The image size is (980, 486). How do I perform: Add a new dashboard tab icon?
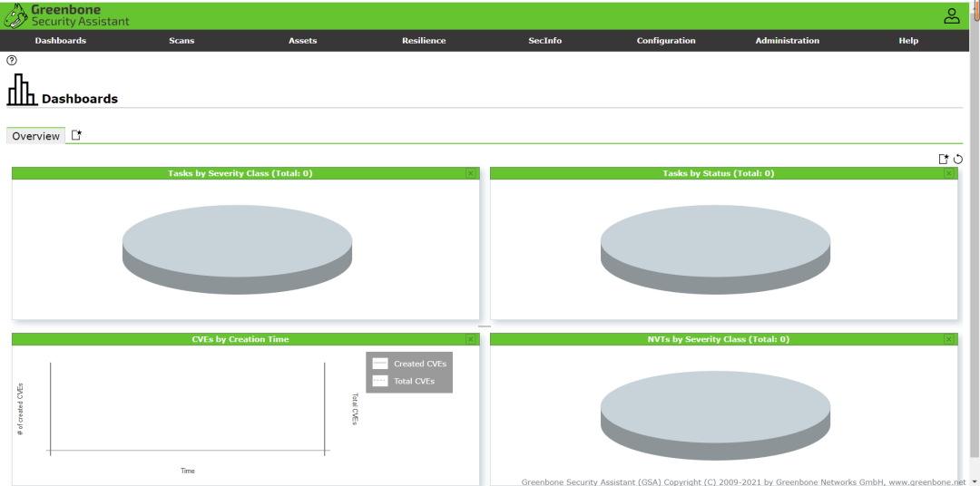(x=76, y=135)
